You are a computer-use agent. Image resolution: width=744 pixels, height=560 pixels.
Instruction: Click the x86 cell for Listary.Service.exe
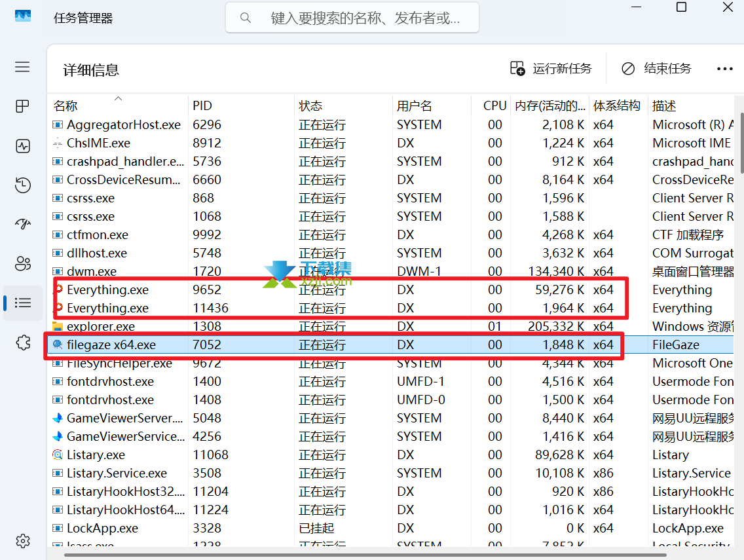pos(603,473)
